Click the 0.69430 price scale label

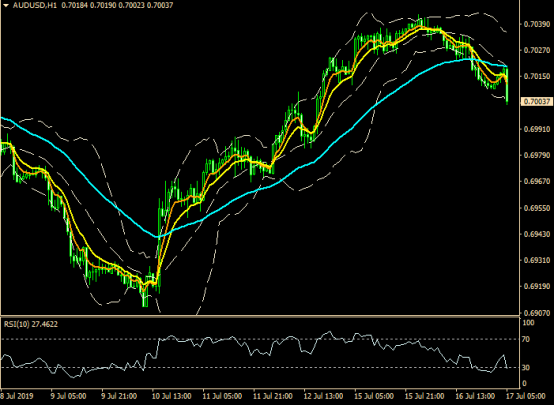pyautogui.click(x=537, y=234)
